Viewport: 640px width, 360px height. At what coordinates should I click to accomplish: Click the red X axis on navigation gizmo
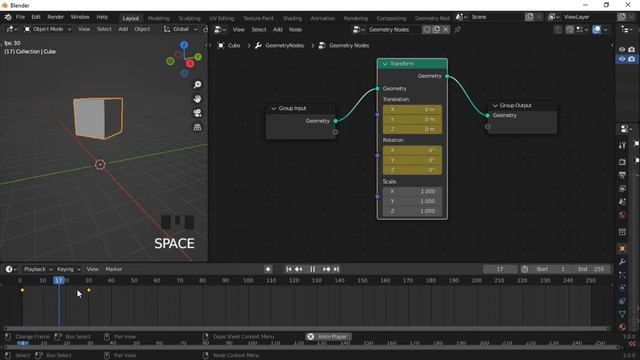pyautogui.click(x=190, y=64)
